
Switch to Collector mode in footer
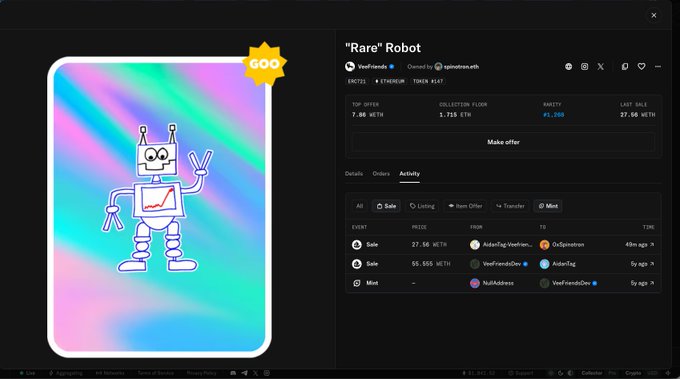[x=592, y=373]
